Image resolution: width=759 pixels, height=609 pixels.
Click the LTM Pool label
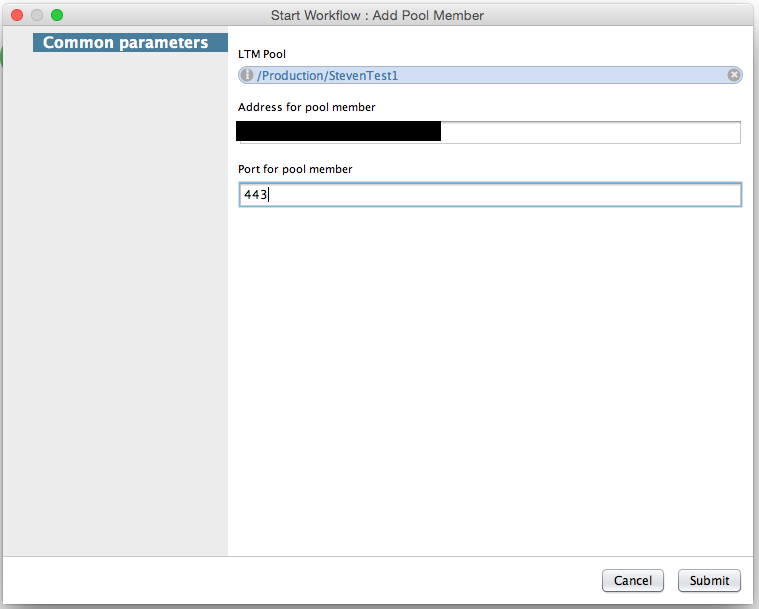click(262, 53)
